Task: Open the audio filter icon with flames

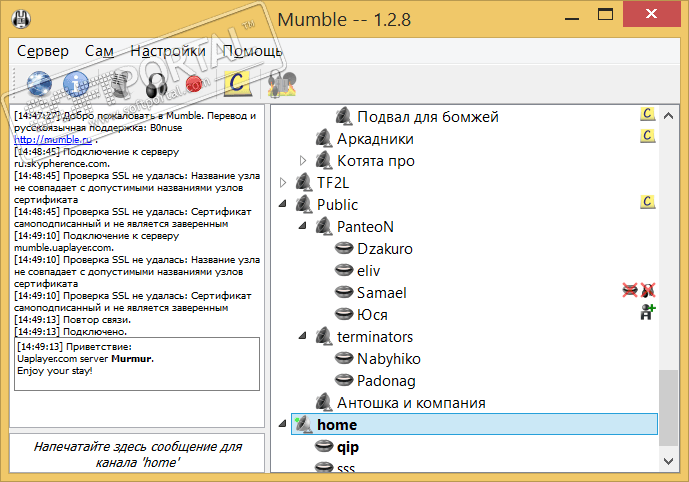Action: [282, 84]
